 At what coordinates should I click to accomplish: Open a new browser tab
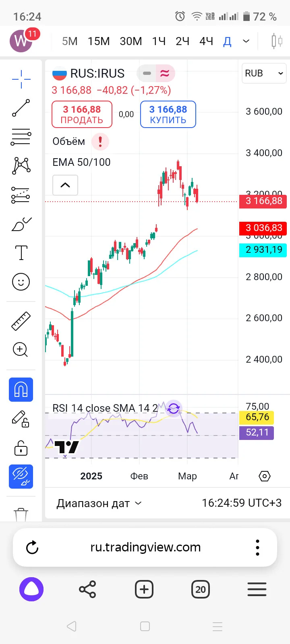[144, 589]
